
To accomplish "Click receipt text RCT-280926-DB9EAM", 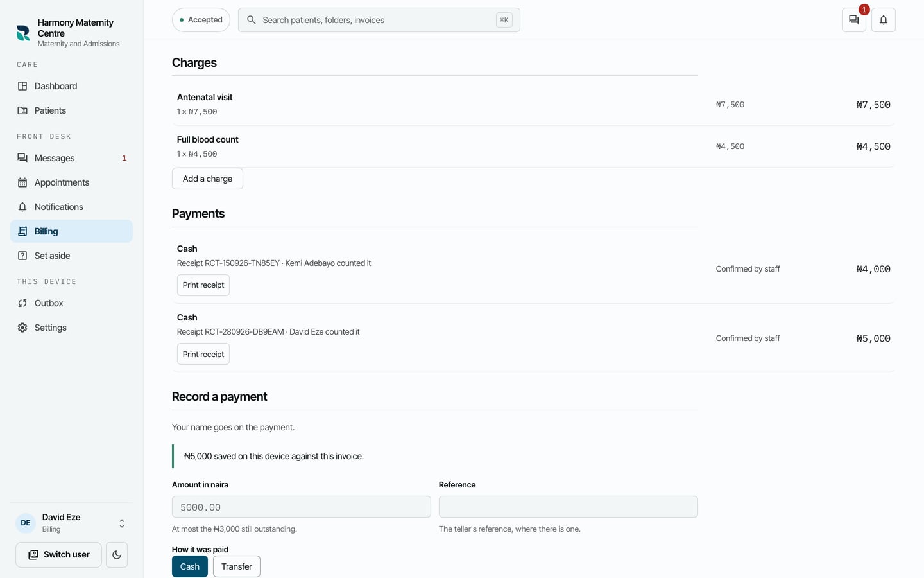I will 244,332.
